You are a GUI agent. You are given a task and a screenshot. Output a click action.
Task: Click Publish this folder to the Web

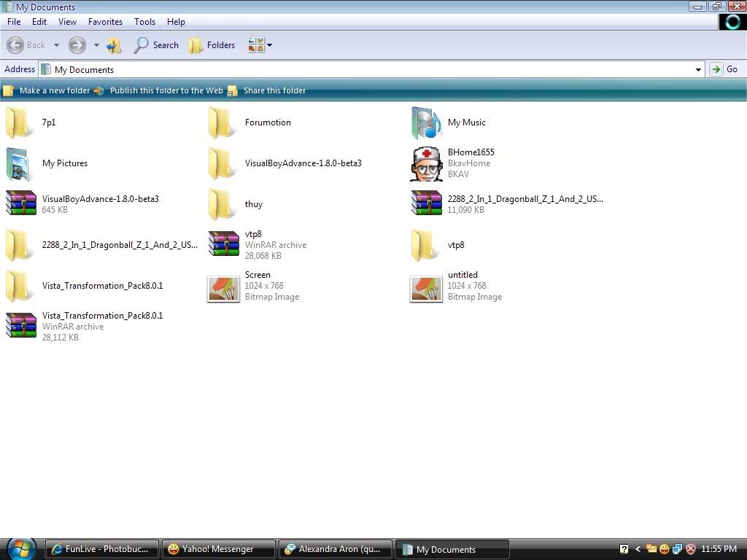coord(158,90)
